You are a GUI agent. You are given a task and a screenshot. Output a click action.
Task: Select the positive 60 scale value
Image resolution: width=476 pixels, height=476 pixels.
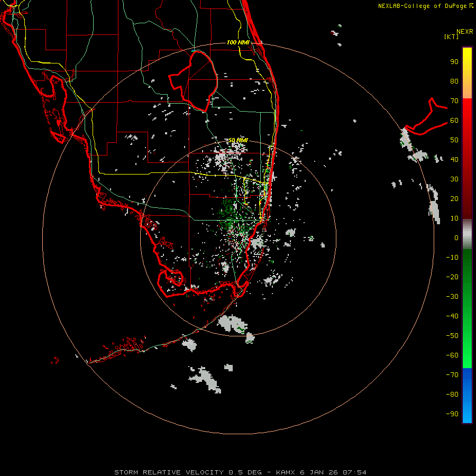click(454, 120)
